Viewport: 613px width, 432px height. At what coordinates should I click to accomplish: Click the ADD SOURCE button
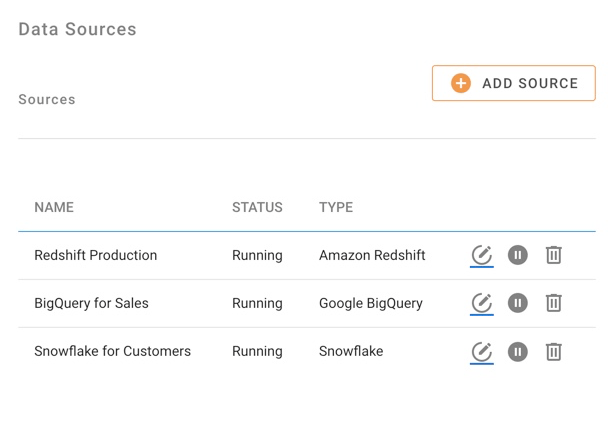(513, 83)
